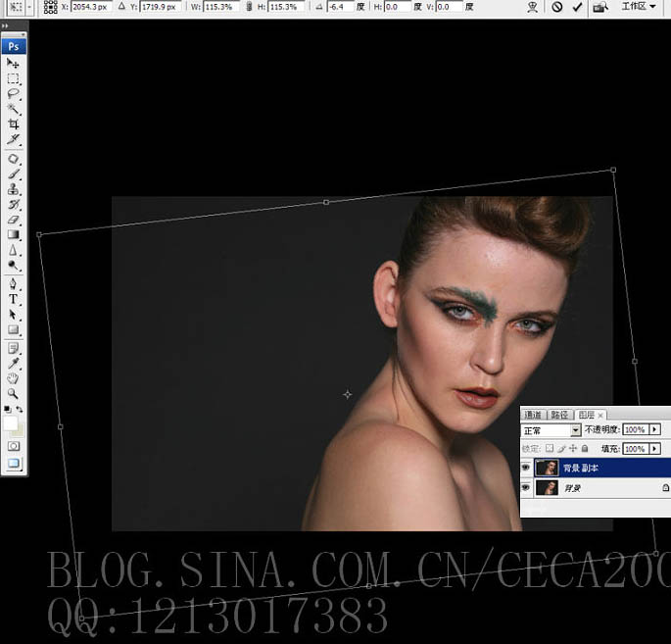Image resolution: width=671 pixels, height=644 pixels.
Task: Cancel the transform with the circle-slash icon
Action: [x=556, y=7]
